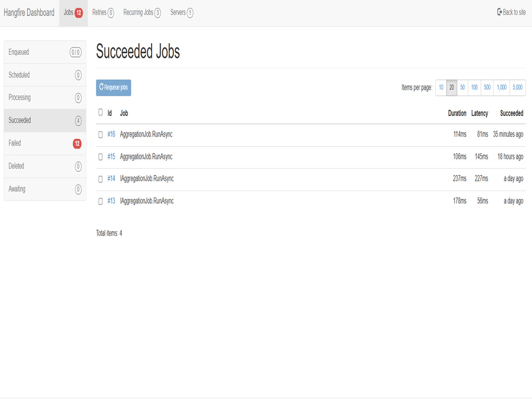The height and width of the screenshot is (399, 532).
Task: Click the 145ms latency value
Action: 481,157
